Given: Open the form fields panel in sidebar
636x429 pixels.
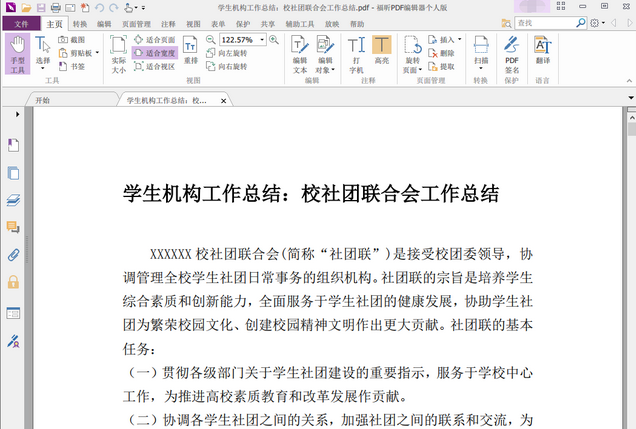Looking at the screenshot, I should (x=13, y=313).
